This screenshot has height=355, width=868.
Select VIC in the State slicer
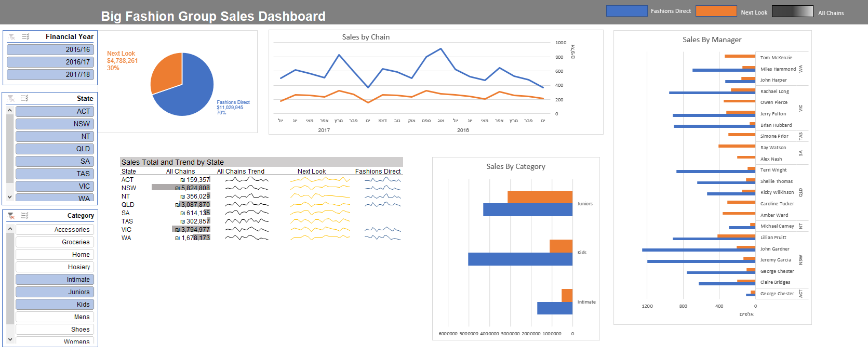(x=55, y=186)
